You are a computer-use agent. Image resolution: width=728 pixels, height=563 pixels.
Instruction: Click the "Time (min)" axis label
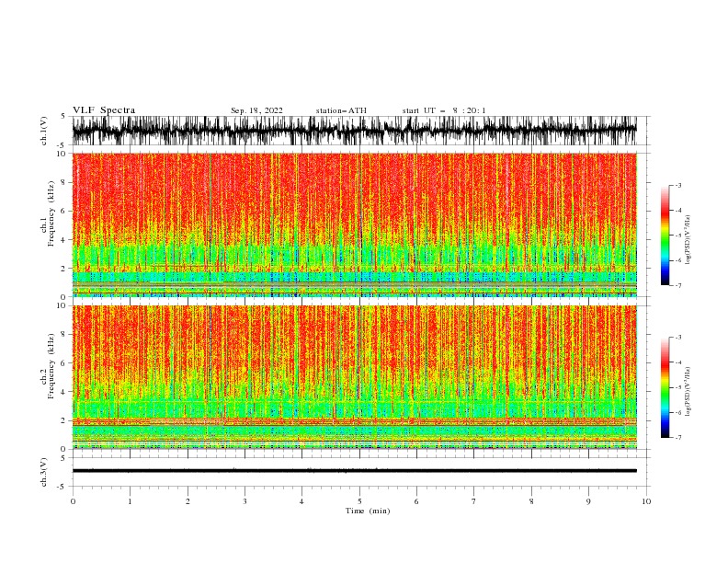pyautogui.click(x=368, y=511)
